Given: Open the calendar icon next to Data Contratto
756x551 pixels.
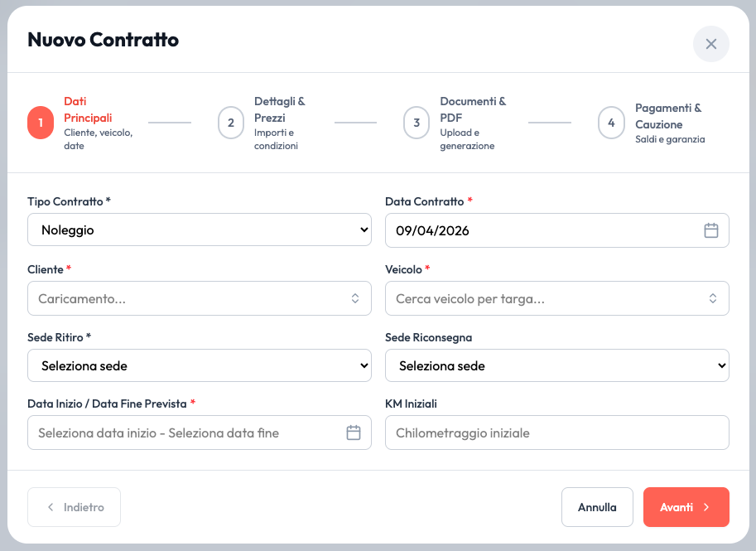Looking at the screenshot, I should (710, 230).
